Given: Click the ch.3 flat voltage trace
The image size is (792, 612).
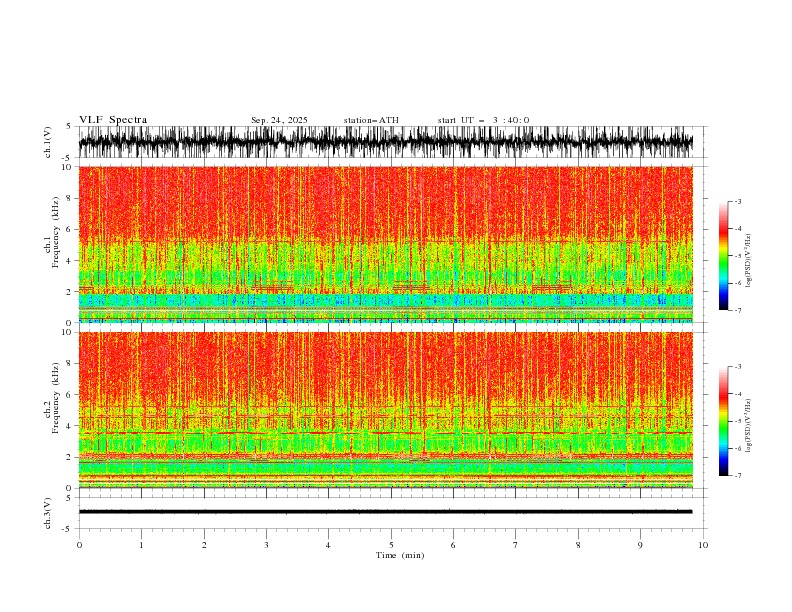Looking at the screenshot, I should point(386,512).
